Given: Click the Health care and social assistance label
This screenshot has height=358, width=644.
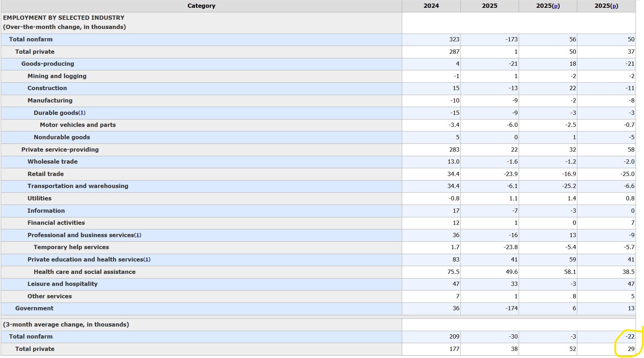Looking at the screenshot, I should [x=84, y=272].
